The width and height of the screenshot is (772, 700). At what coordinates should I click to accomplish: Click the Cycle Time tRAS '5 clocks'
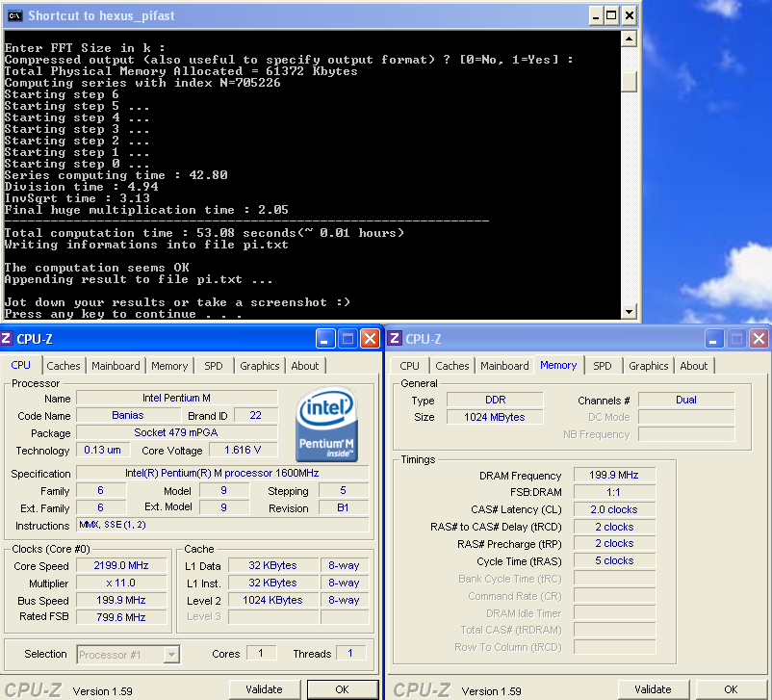pyautogui.click(x=614, y=560)
